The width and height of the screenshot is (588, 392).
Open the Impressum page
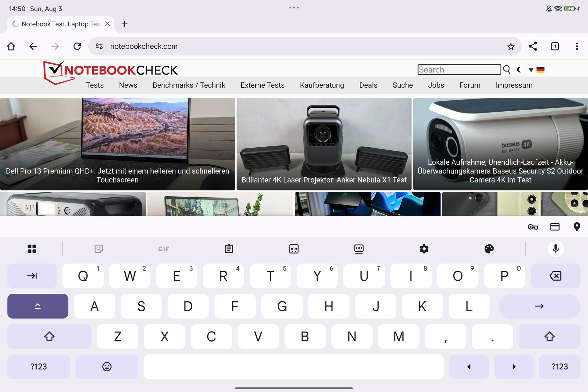tap(514, 85)
